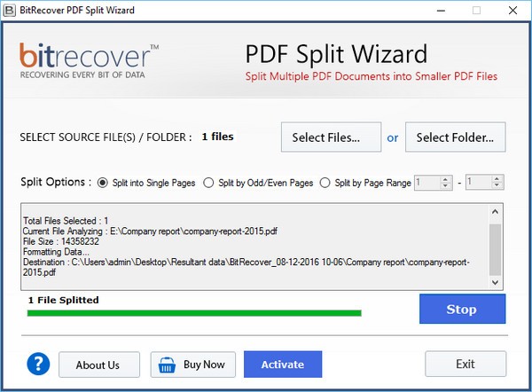Decrease the page range end value
This screenshot has height=392, width=532.
pyautogui.click(x=497, y=186)
